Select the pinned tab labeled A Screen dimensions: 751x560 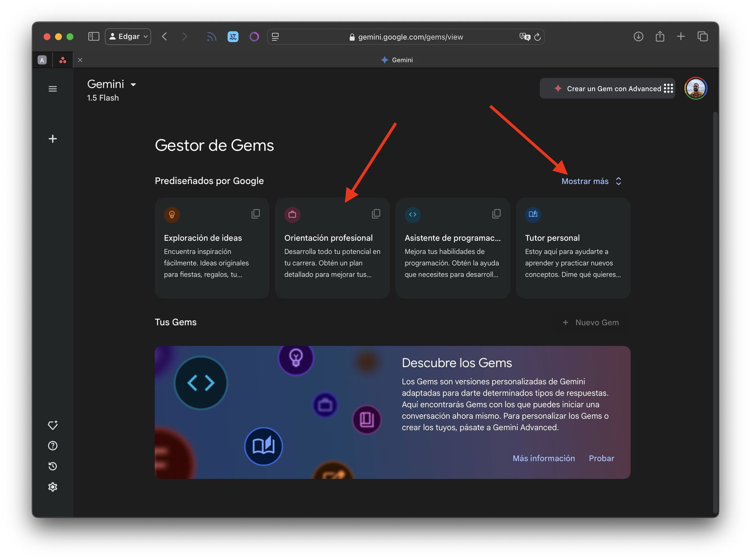pos(42,60)
